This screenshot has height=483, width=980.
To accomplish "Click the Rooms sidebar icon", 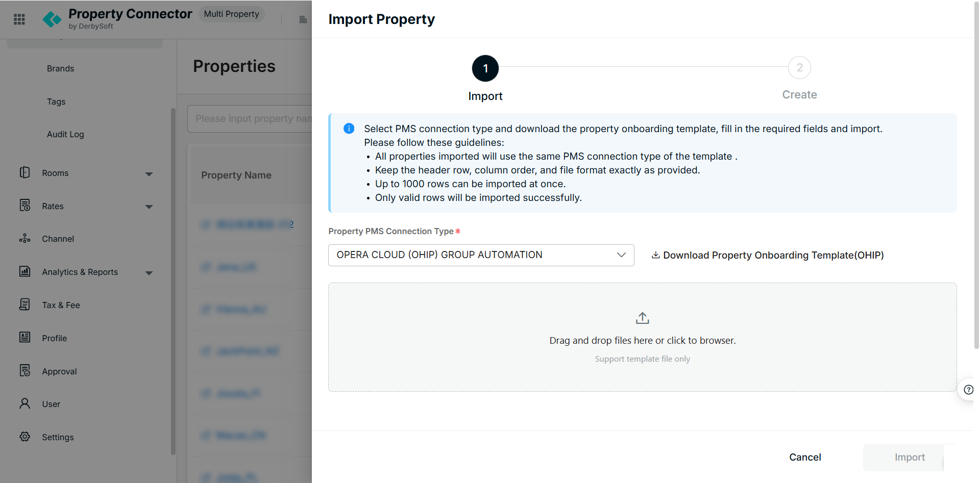I will (x=24, y=172).
